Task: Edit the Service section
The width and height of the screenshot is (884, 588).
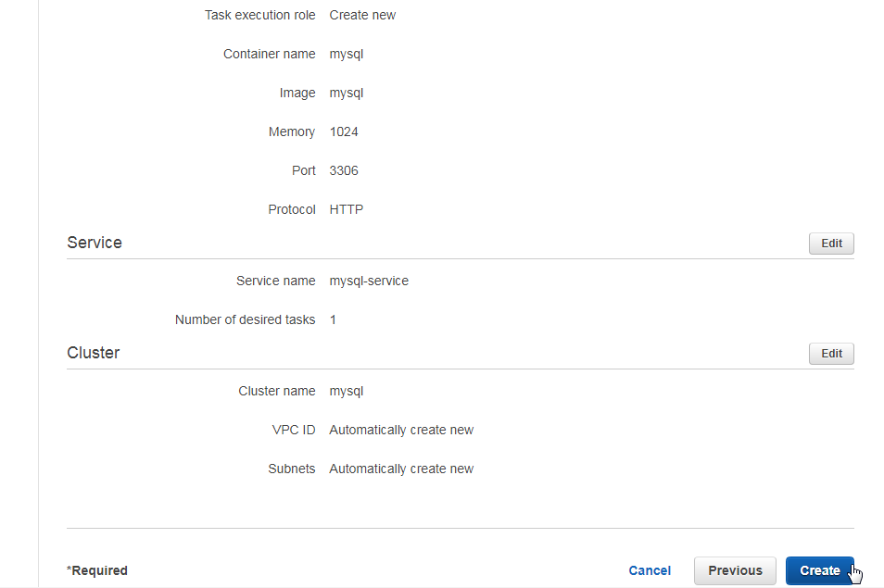Action: [x=831, y=244]
